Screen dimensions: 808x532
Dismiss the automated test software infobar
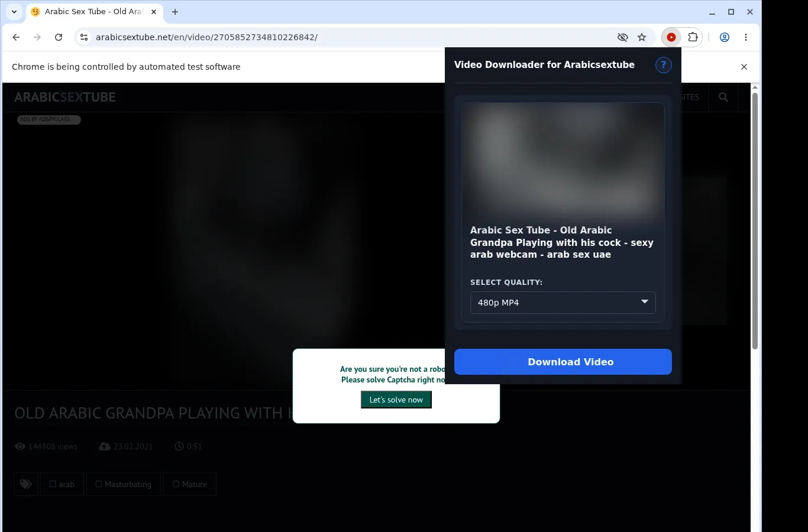[x=744, y=67]
